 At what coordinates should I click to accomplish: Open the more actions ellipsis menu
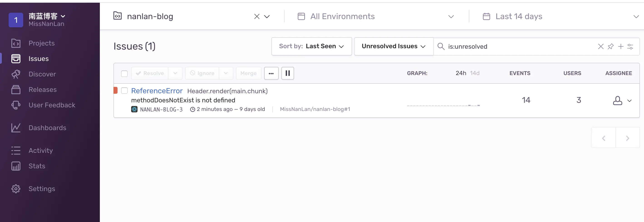[271, 73]
